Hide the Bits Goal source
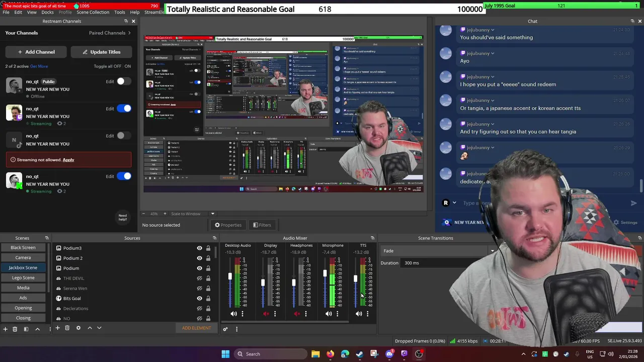 (199, 298)
